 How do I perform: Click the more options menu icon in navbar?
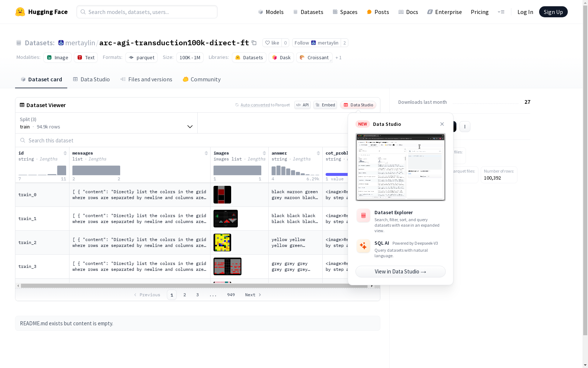[501, 12]
